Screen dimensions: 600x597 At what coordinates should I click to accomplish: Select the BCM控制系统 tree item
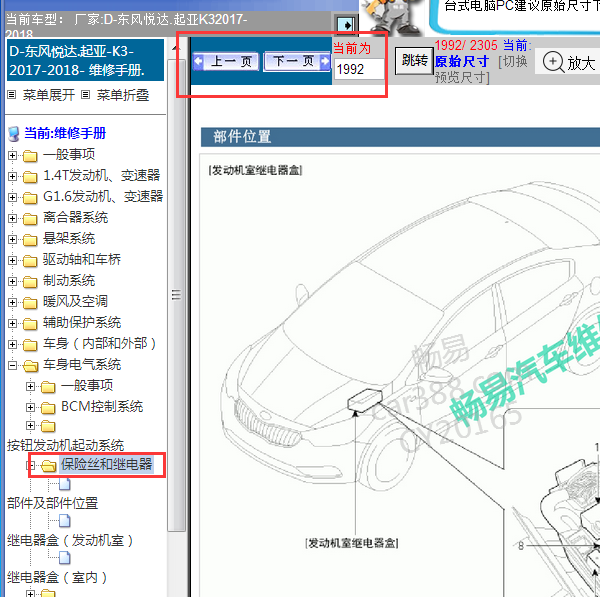click(x=102, y=406)
